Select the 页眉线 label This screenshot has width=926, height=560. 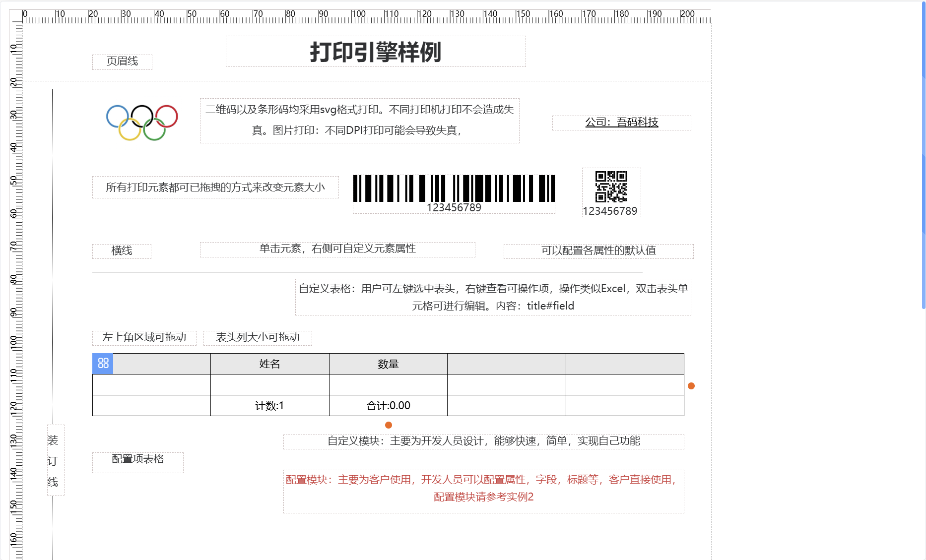[x=122, y=62]
